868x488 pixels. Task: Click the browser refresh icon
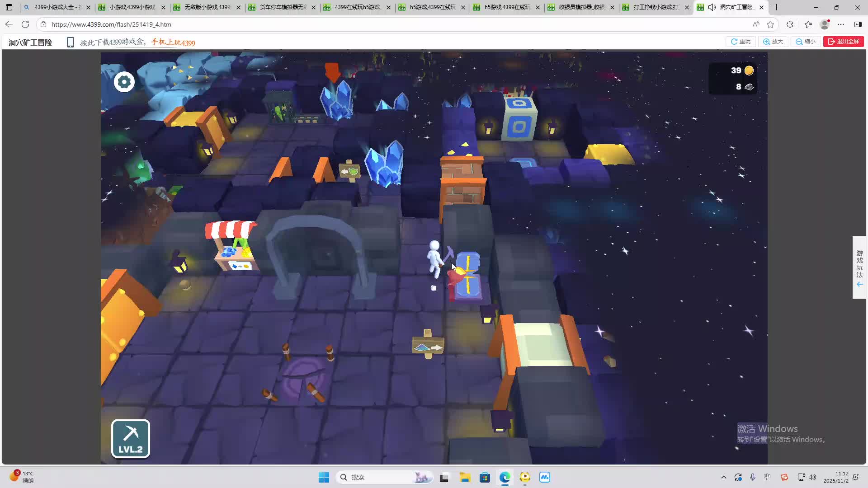tap(25, 24)
